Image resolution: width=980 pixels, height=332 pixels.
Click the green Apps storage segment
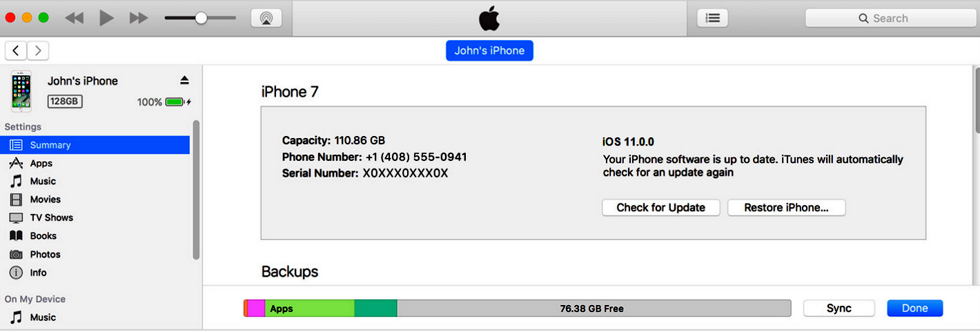click(x=309, y=309)
